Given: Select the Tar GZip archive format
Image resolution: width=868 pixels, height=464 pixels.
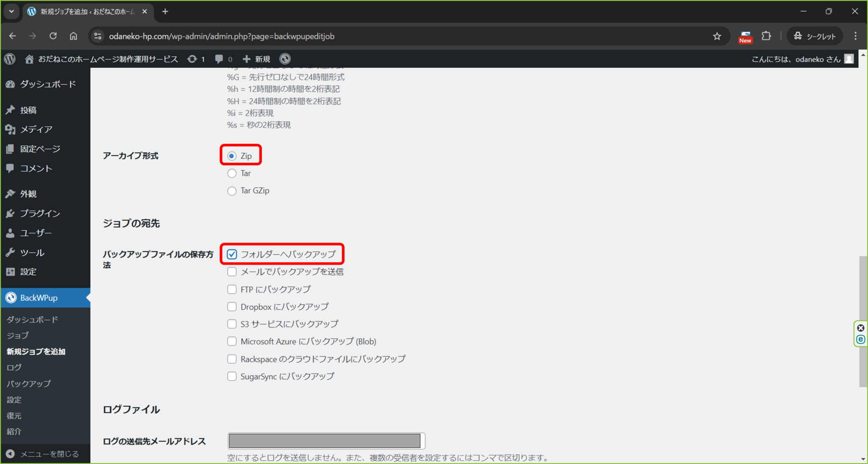Looking at the screenshot, I should [232, 191].
